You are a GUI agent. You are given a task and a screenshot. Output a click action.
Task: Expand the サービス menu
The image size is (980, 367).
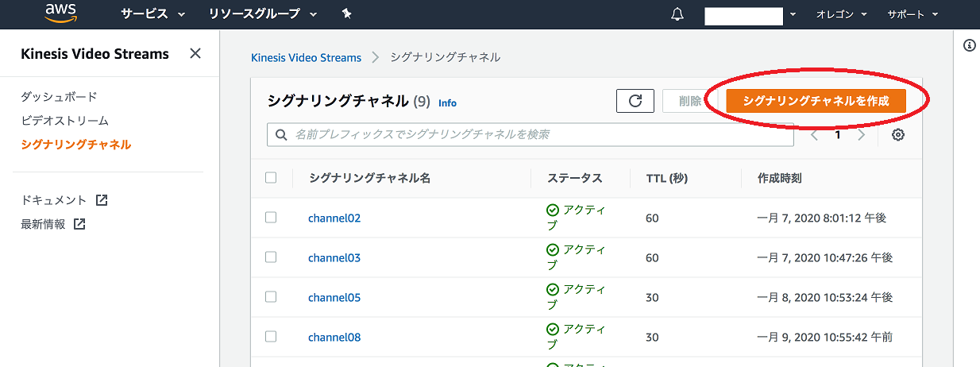point(152,14)
